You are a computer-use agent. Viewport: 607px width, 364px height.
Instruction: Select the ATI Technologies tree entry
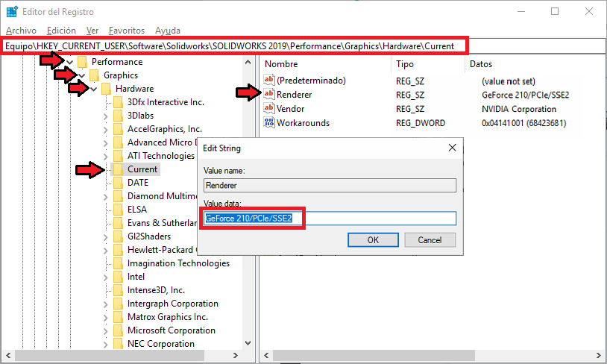click(161, 156)
